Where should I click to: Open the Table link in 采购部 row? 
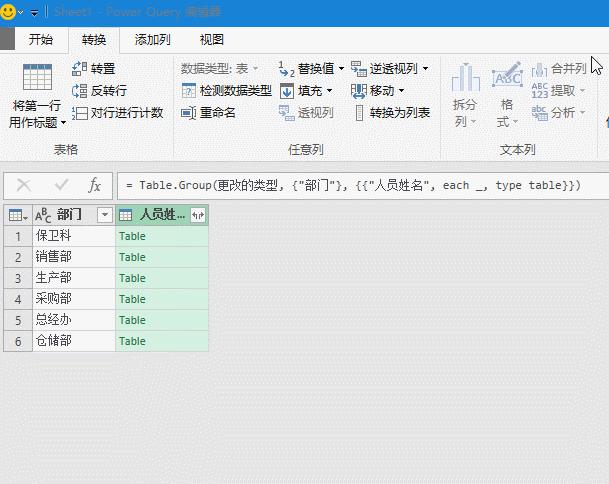pos(132,299)
